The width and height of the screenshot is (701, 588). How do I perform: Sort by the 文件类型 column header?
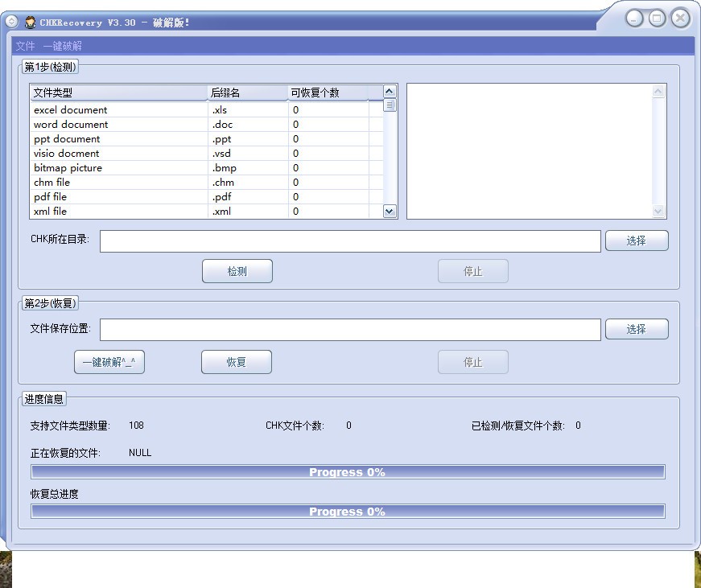pyautogui.click(x=119, y=93)
